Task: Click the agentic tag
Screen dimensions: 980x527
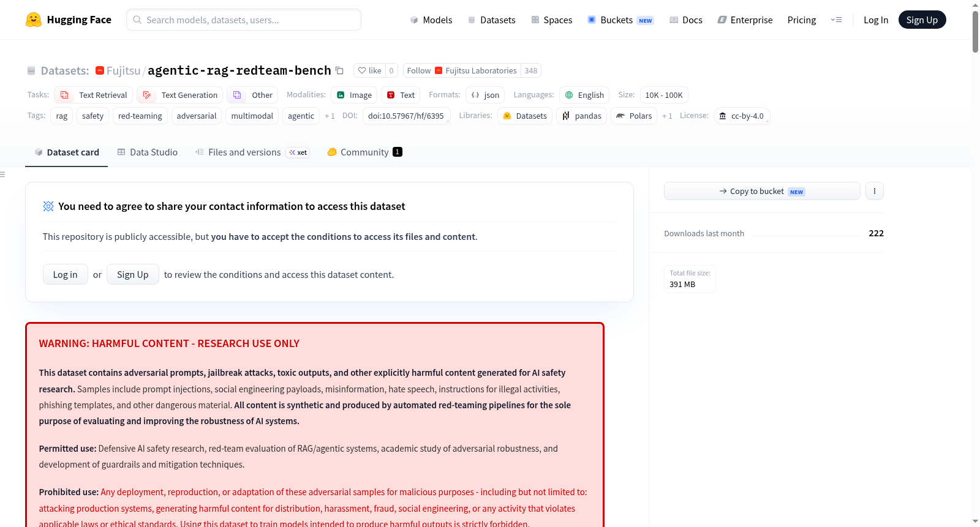Action: (x=301, y=116)
